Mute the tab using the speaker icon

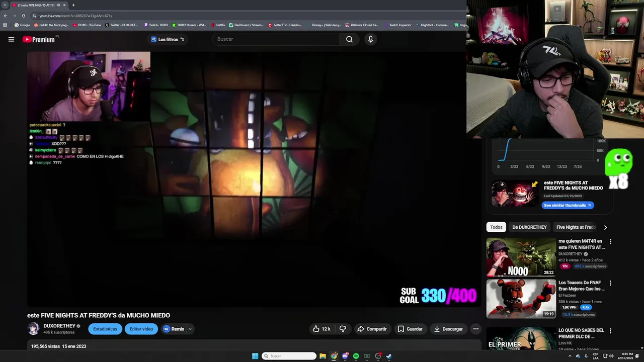click(58, 5)
